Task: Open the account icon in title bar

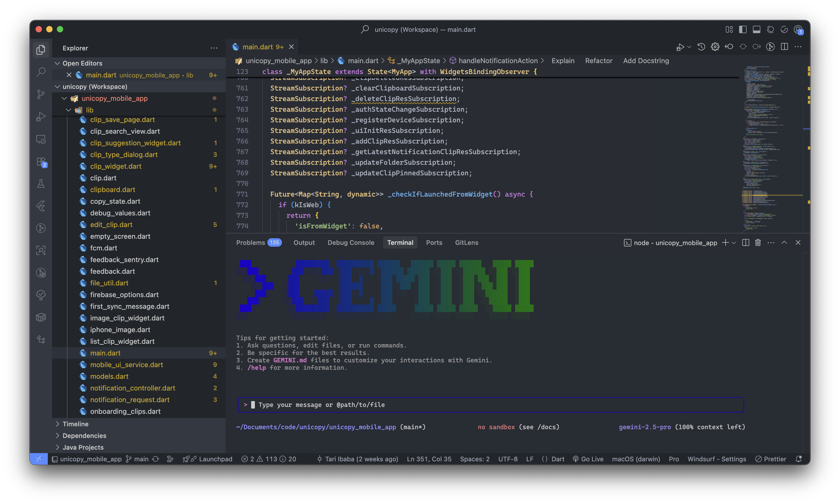Action: tap(798, 29)
